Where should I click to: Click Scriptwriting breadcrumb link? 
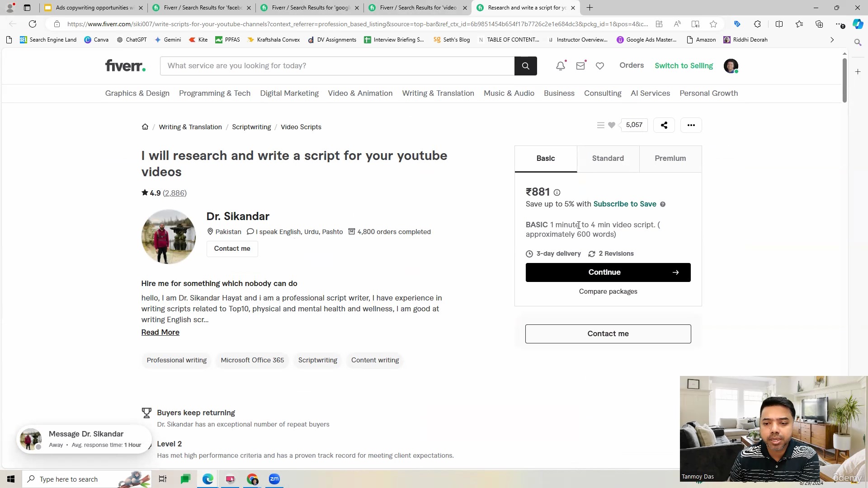point(251,127)
